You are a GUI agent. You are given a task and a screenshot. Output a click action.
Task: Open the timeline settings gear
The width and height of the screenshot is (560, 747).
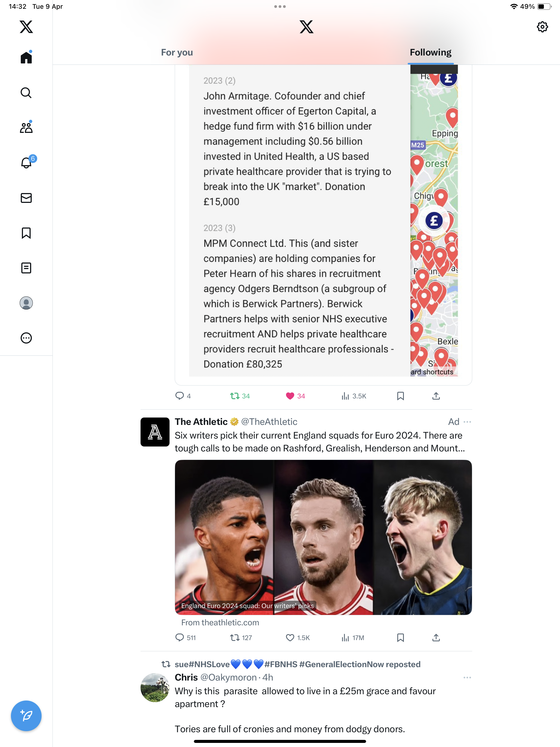pyautogui.click(x=542, y=27)
